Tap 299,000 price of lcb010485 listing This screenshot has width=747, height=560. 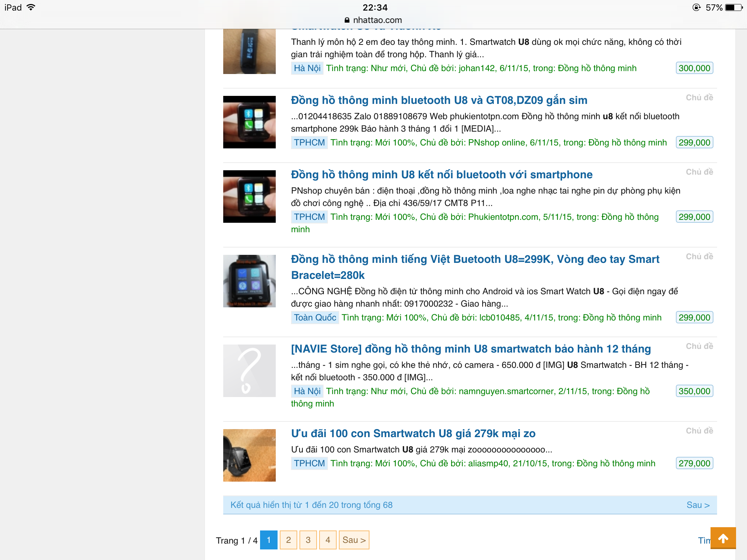tap(694, 318)
